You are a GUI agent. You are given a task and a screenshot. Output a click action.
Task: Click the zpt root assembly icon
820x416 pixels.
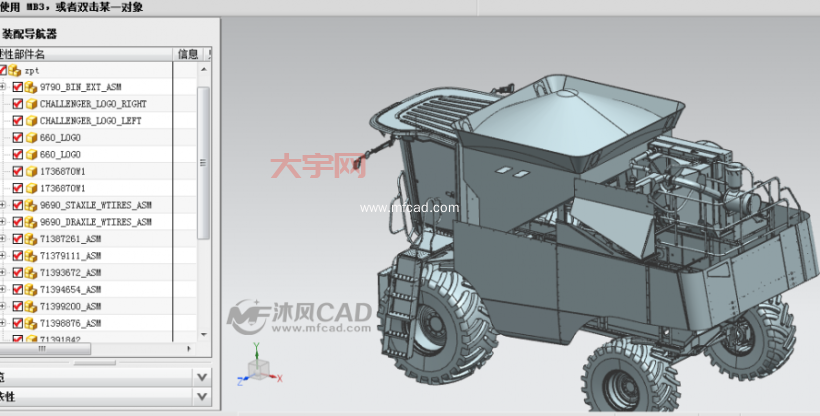point(14,70)
